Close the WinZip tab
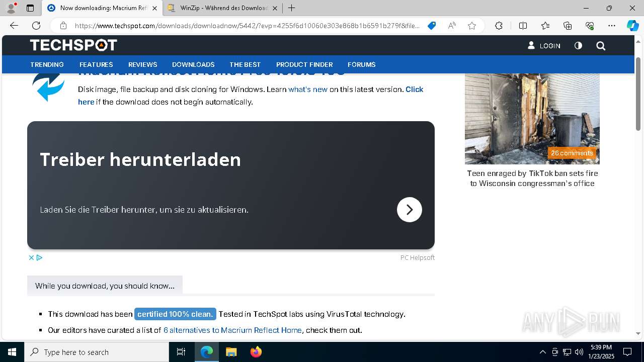This screenshot has width=644, height=362. pos(275,8)
